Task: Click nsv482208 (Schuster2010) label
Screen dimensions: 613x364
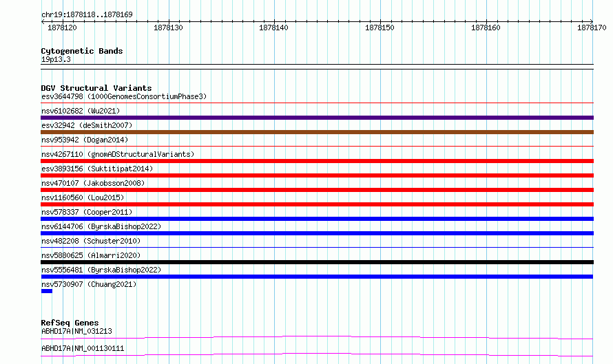Action: [x=91, y=241]
